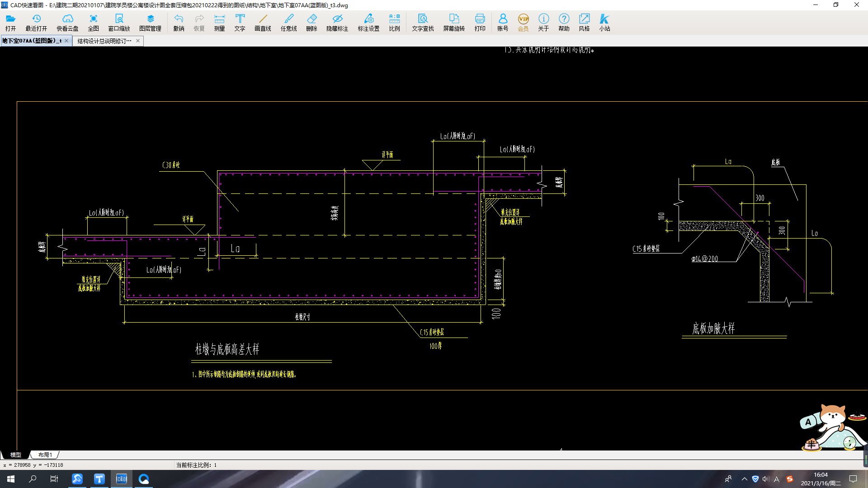
Task: Open the blue Q app on the taskbar
Action: pos(144,479)
